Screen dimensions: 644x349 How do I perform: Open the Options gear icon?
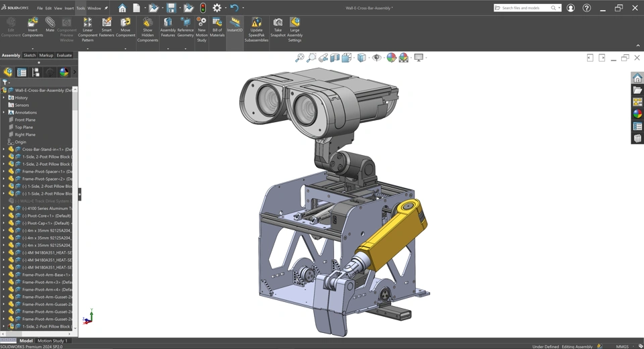[x=217, y=8]
